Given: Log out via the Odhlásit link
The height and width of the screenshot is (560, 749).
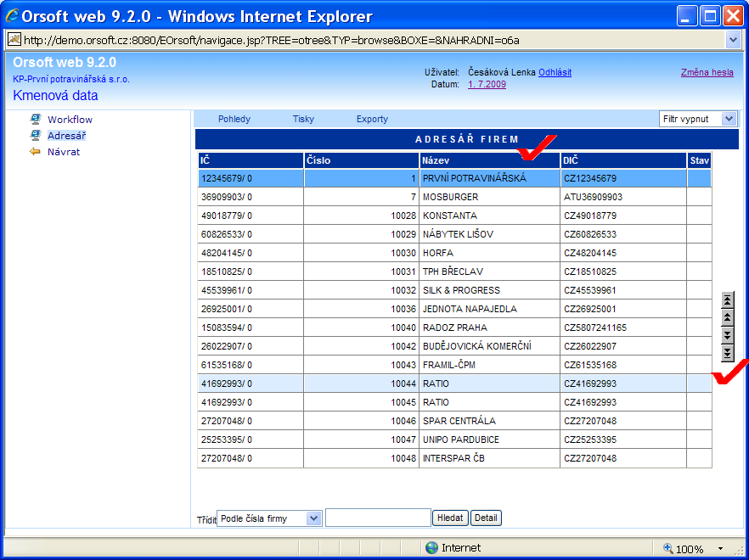Looking at the screenshot, I should pos(555,73).
